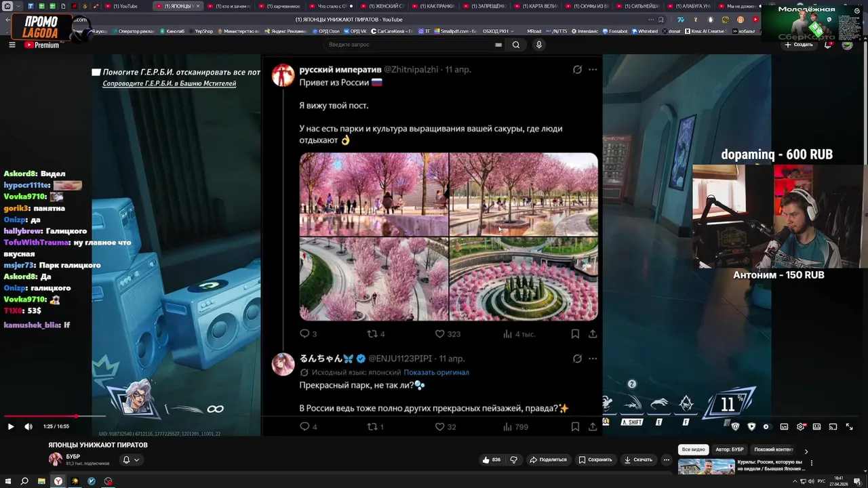Click the video title ЯПОНЦЫ УНИЖАЮТ ПИРАТОВ
Image resolution: width=868 pixels, height=488 pixels.
coord(98,445)
